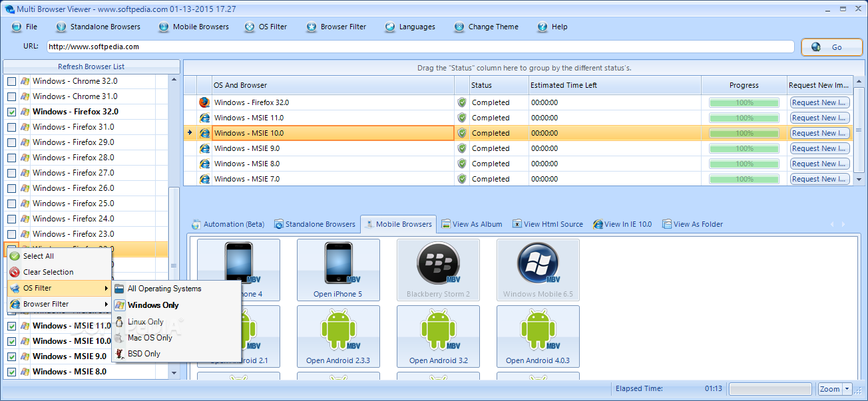
Task: Click the Mac OS Only icon
Action: point(119,338)
